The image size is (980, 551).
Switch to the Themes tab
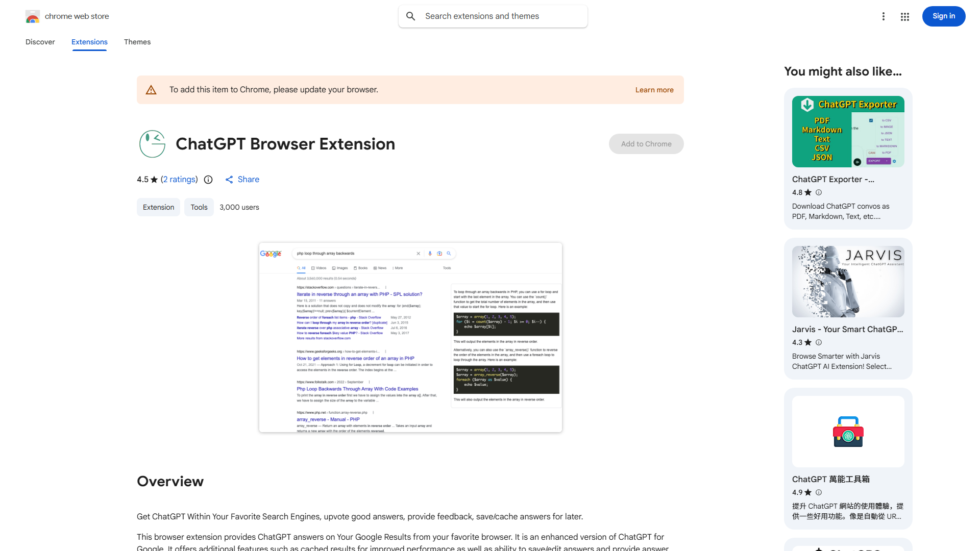tap(137, 42)
